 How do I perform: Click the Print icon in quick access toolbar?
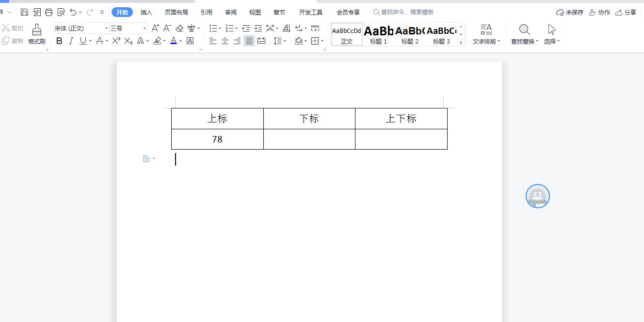[x=48, y=12]
